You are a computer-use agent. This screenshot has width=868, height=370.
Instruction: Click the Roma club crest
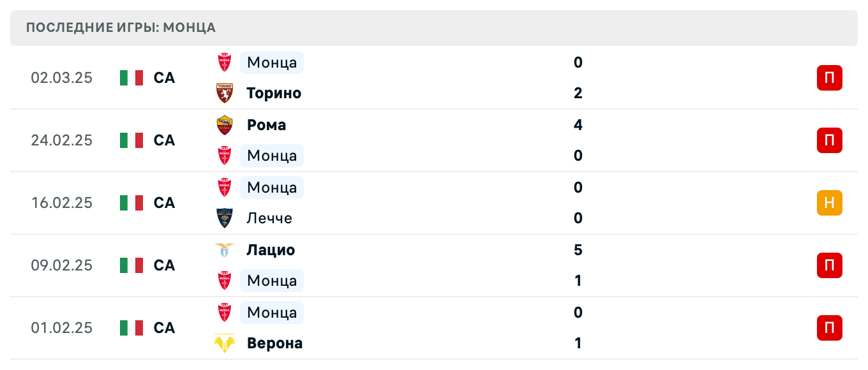(224, 125)
